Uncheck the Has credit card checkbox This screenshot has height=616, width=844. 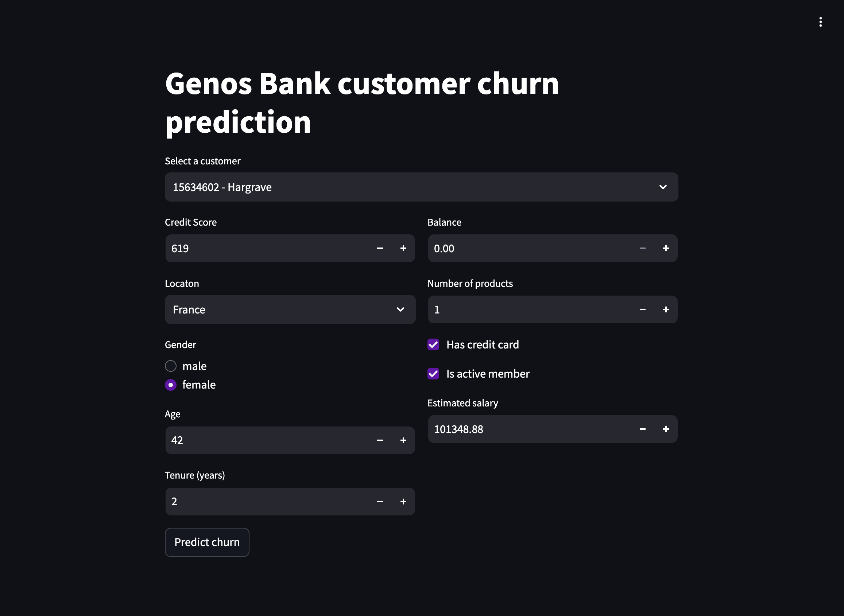(x=433, y=344)
